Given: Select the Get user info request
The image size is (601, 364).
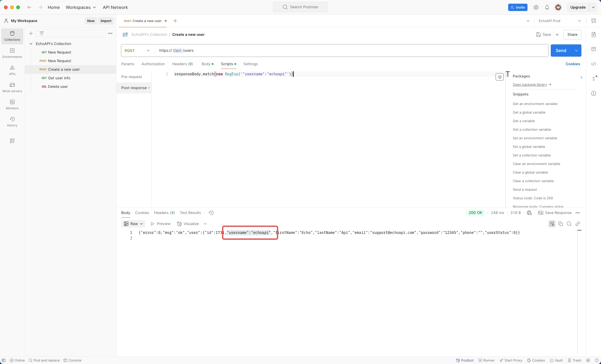Looking at the screenshot, I should pos(70,78).
